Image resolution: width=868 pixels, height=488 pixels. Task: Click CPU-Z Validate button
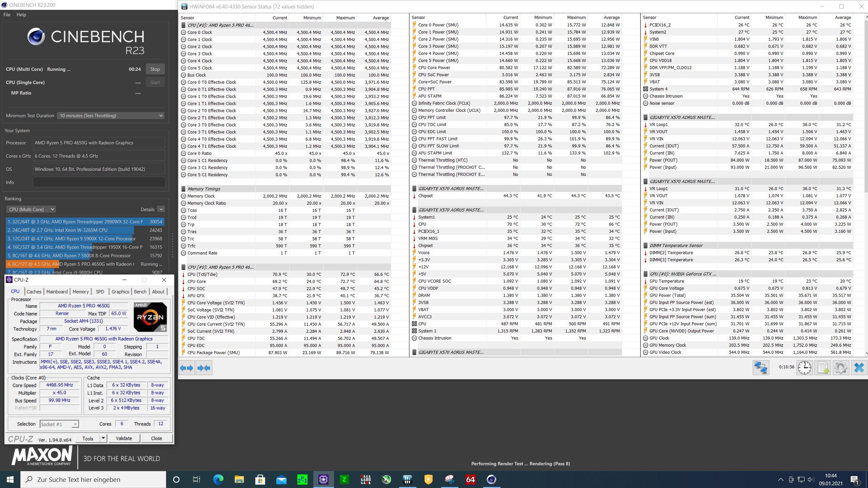click(124, 439)
